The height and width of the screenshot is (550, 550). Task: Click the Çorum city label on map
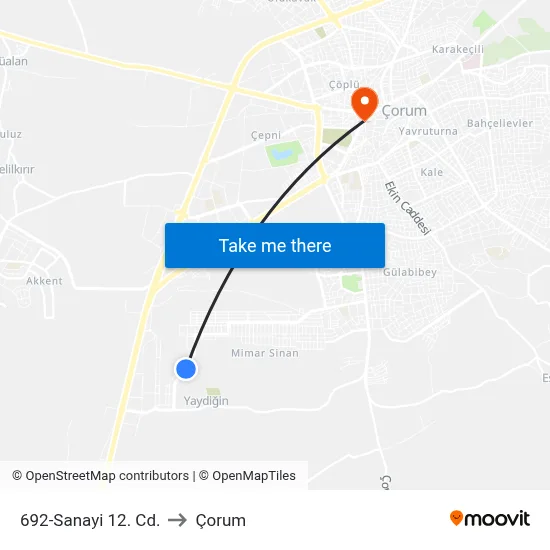pos(404,111)
